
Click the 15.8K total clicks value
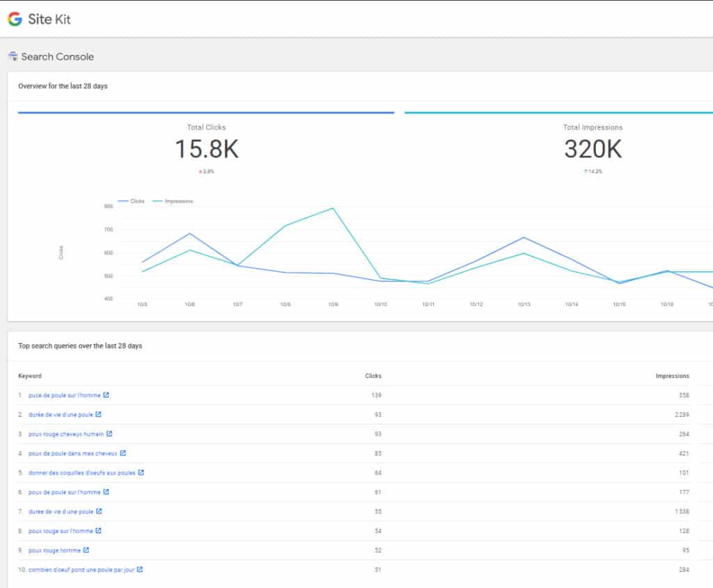[x=206, y=149]
